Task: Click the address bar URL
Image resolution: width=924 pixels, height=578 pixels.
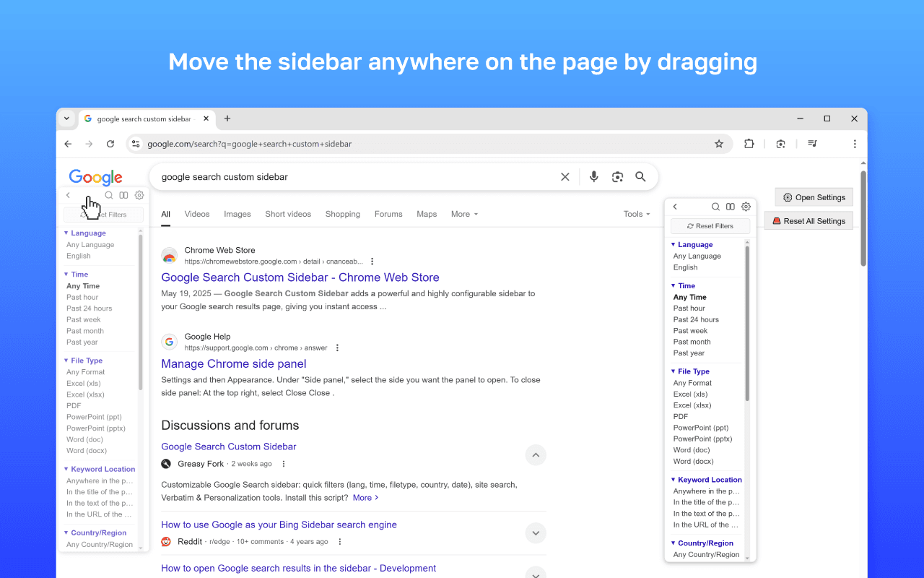Action: [x=250, y=144]
